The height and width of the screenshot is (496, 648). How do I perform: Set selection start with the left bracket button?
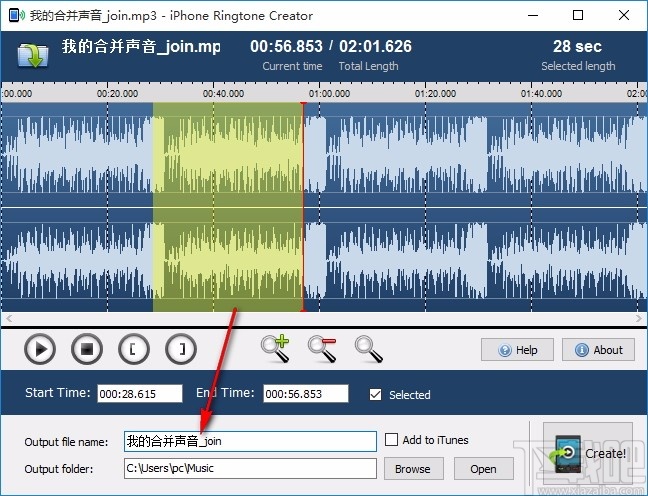click(134, 350)
